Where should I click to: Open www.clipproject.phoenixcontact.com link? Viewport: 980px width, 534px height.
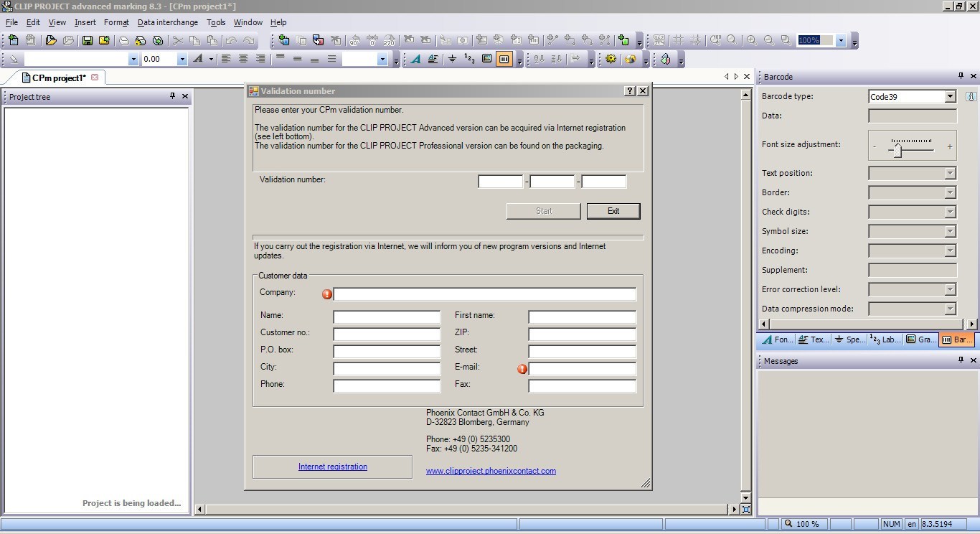click(x=491, y=471)
